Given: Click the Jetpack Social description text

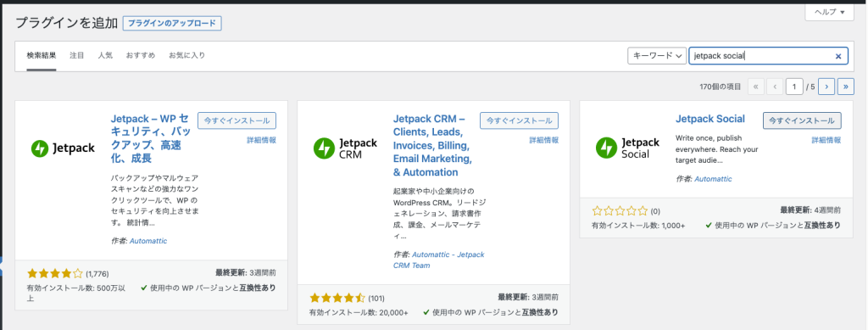Looking at the screenshot, I should (x=717, y=149).
